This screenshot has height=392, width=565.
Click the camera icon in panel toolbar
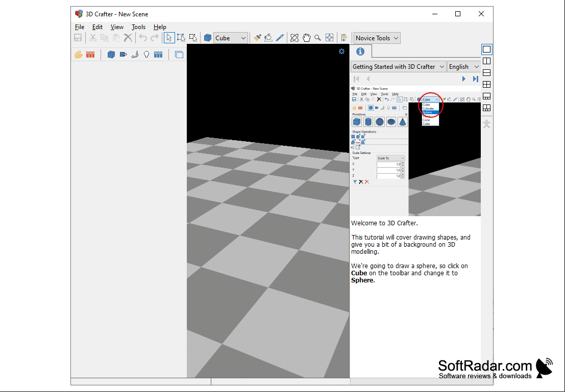[x=123, y=55]
